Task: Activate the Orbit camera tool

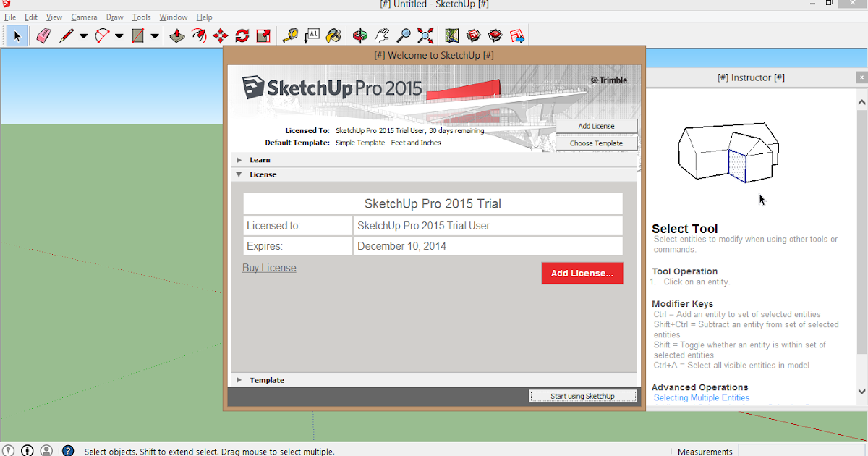Action: (x=360, y=35)
